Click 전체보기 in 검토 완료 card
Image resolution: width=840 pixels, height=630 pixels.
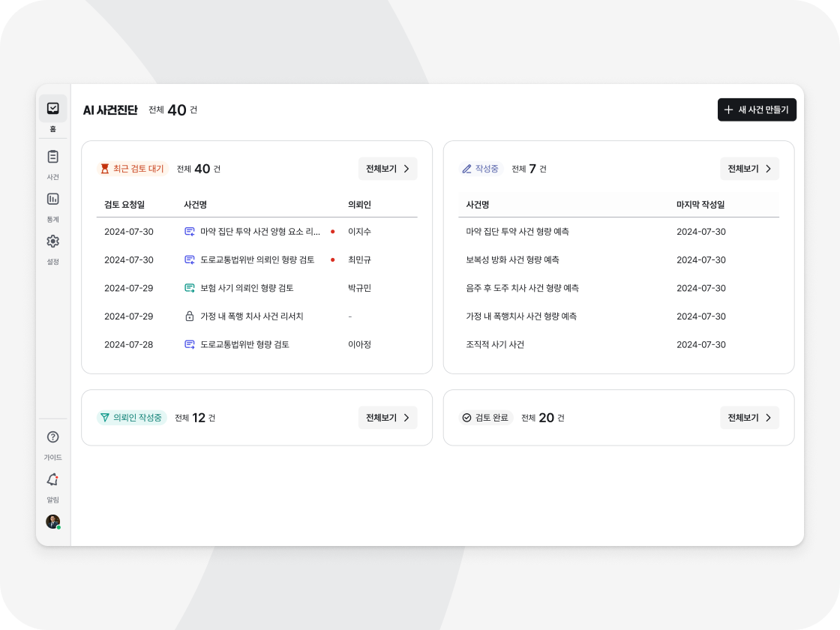749,418
